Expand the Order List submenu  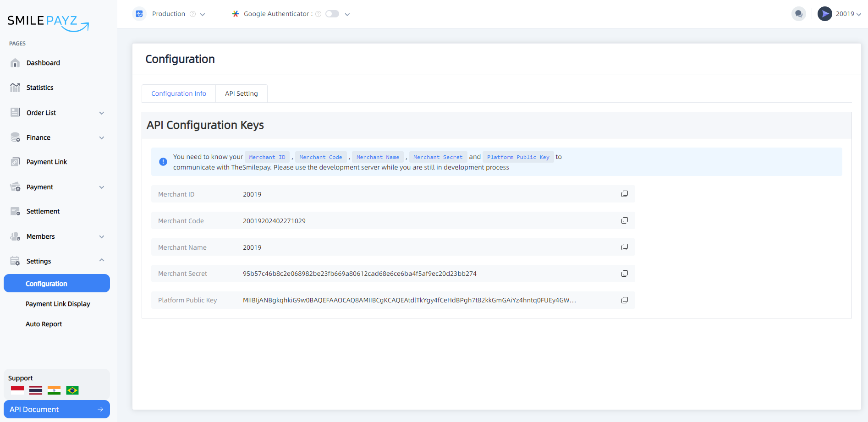coord(102,113)
